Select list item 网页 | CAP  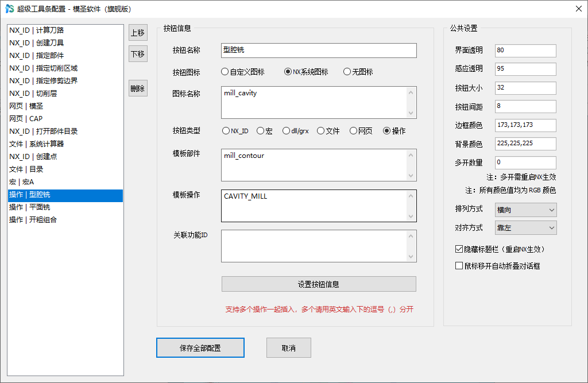coord(65,118)
